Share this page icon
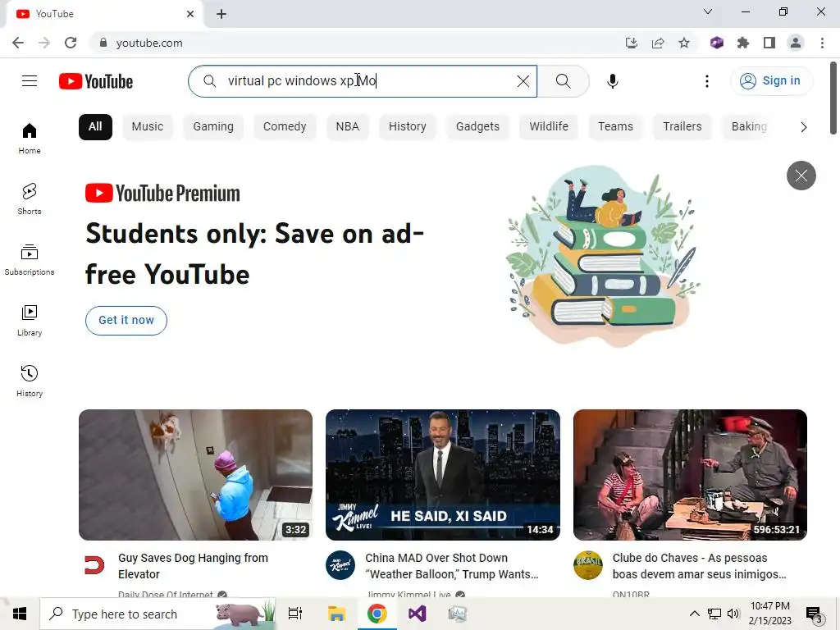840x630 pixels. point(658,43)
